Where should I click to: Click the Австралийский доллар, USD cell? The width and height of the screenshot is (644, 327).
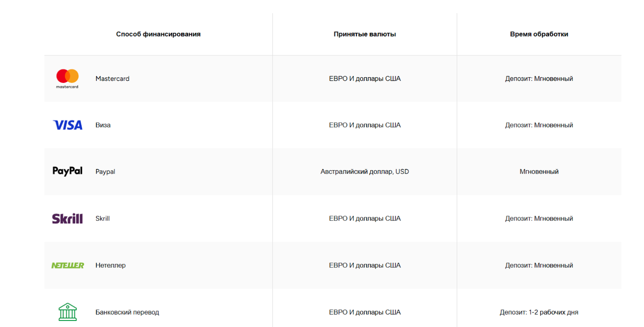point(365,172)
